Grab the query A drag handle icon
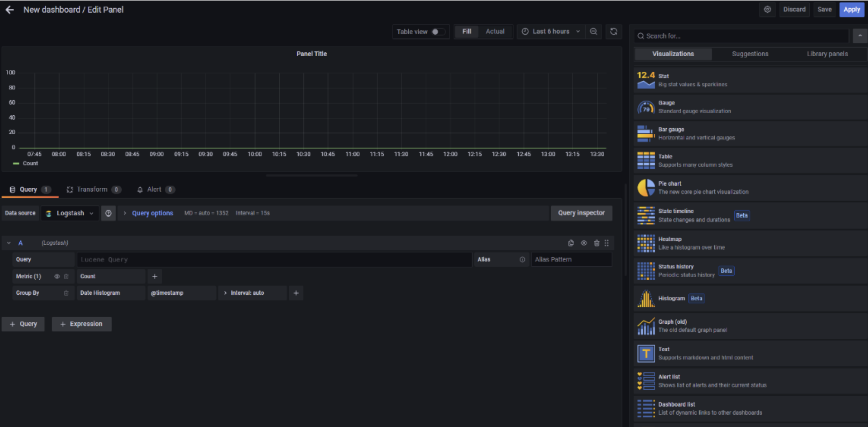This screenshot has width=868, height=427. click(607, 243)
